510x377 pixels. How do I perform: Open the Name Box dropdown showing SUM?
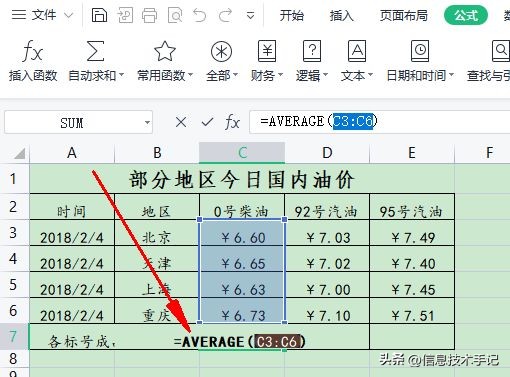coord(147,123)
